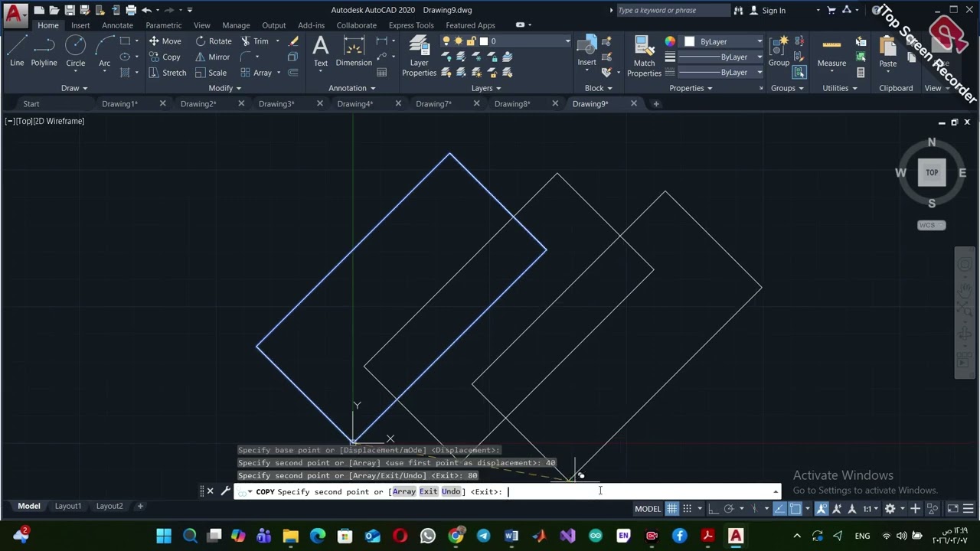980x551 pixels.
Task: Expand the Annotation panel
Action: click(352, 88)
